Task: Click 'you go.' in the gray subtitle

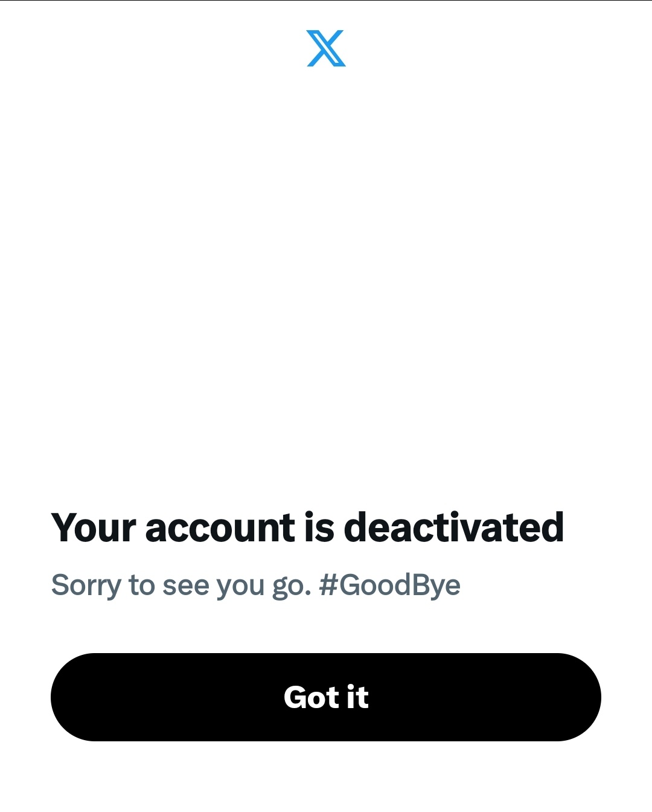Action: pos(264,586)
